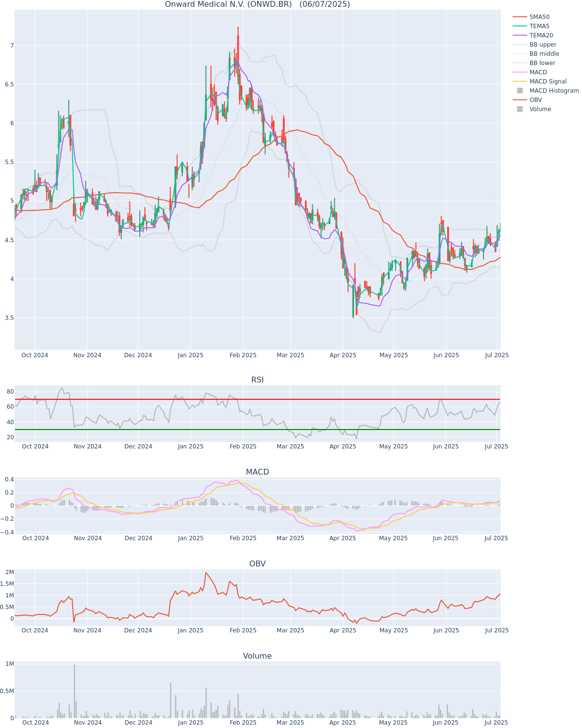Click the 2M label on OBV axis
This screenshot has width=582, height=728.
coord(9,572)
